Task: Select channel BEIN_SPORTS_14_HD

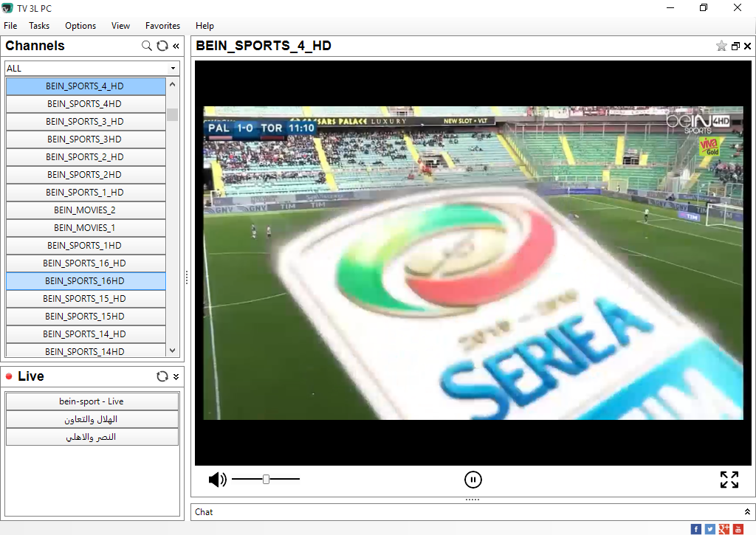Action: pos(86,334)
